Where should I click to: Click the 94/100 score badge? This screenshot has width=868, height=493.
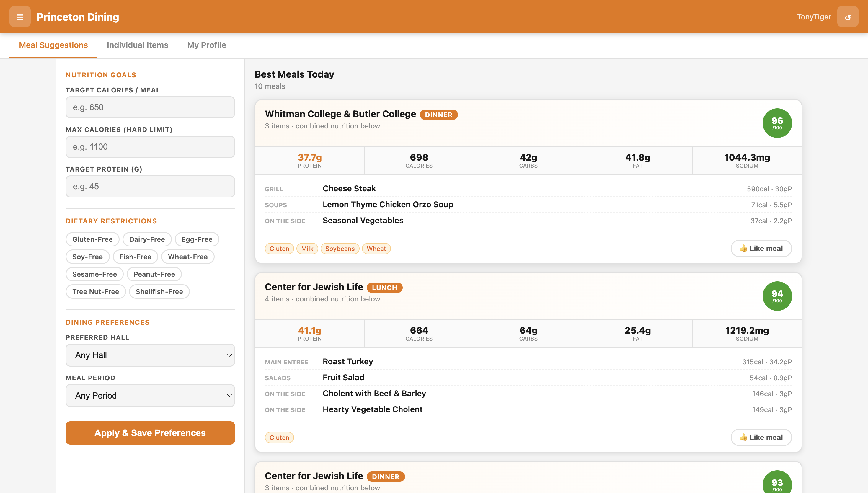(777, 296)
